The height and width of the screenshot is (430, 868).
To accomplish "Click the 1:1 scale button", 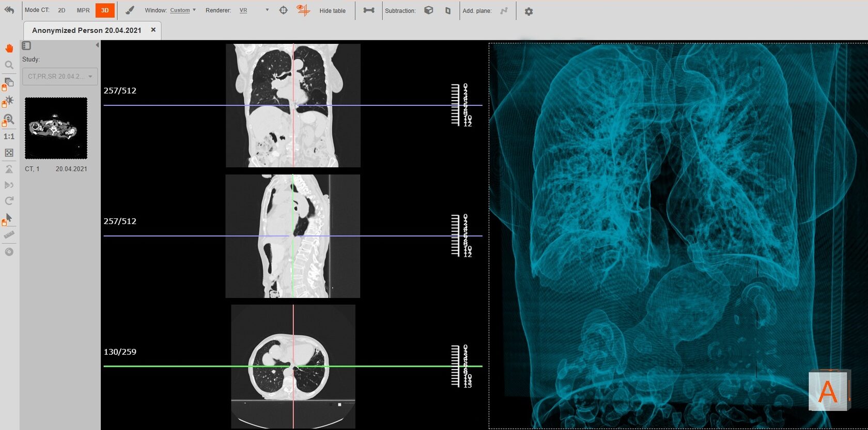I will tap(9, 137).
